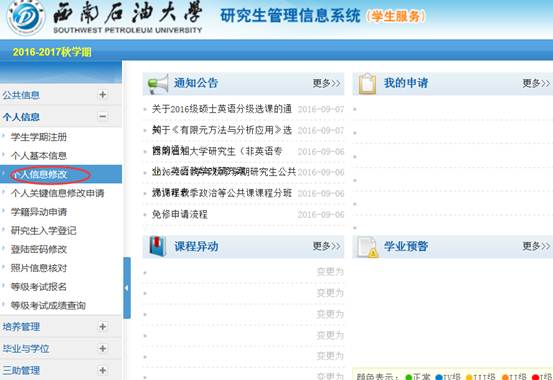Screen dimensions: 553x380
Task: Open 等级考试报名 in the sidebar
Action: (x=39, y=287)
